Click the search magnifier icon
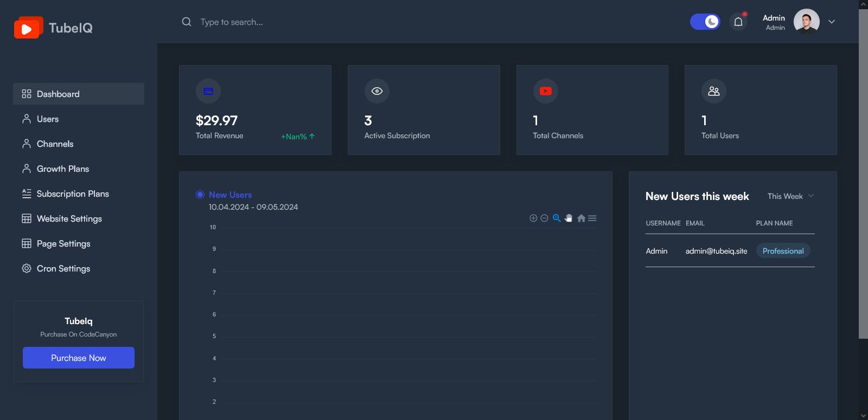This screenshot has height=420, width=868. [x=187, y=22]
